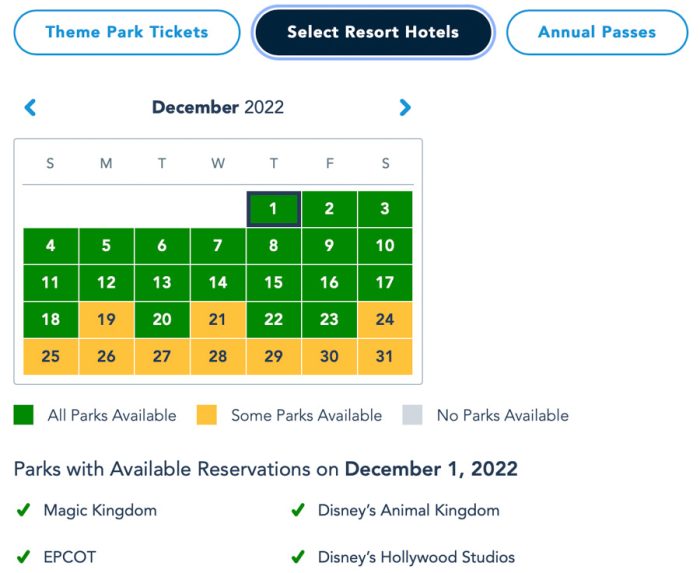Switch to Theme Park Tickets tab

pos(127,32)
